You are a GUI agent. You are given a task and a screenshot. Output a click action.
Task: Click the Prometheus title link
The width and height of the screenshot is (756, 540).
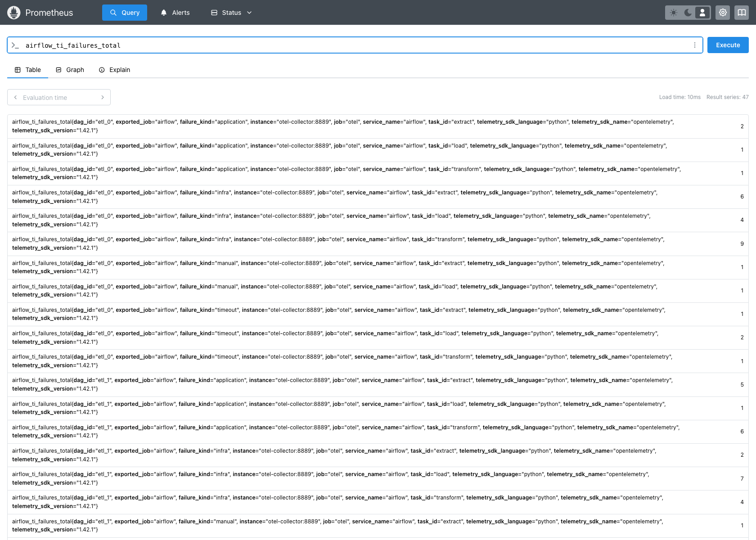pyautogui.click(x=49, y=13)
